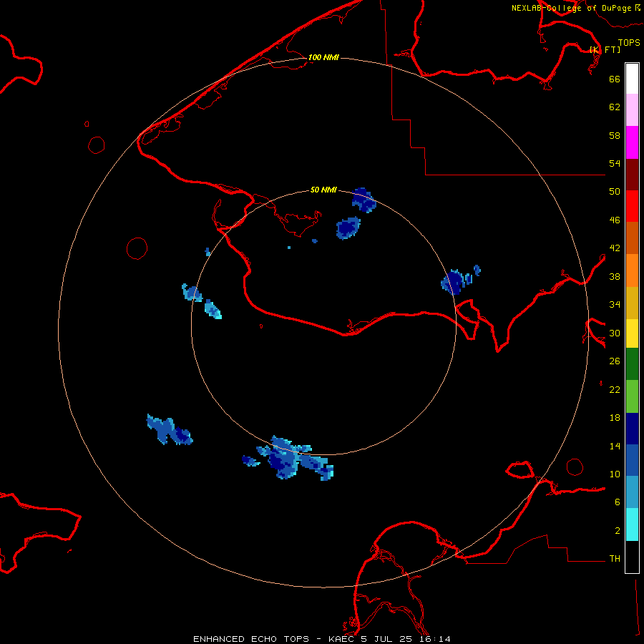This screenshot has width=644, height=644.
Task: Click the bright red legend swatch
Action: click(632, 206)
